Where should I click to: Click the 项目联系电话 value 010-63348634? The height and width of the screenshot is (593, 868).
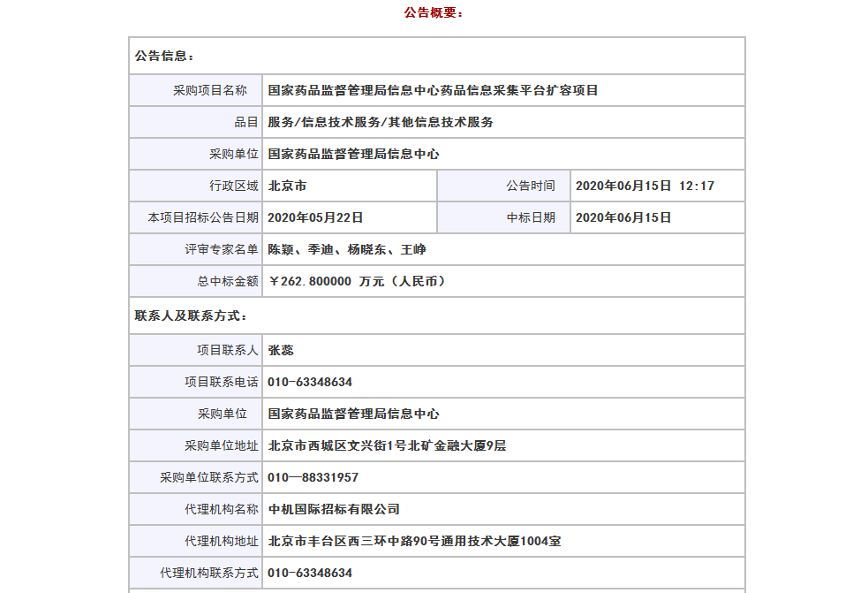click(310, 382)
